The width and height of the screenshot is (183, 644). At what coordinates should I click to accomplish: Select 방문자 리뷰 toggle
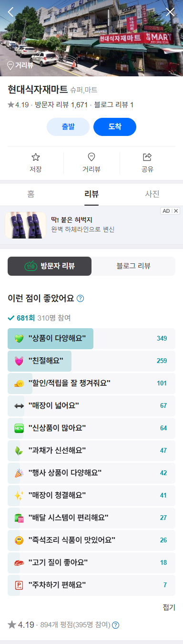click(50, 266)
